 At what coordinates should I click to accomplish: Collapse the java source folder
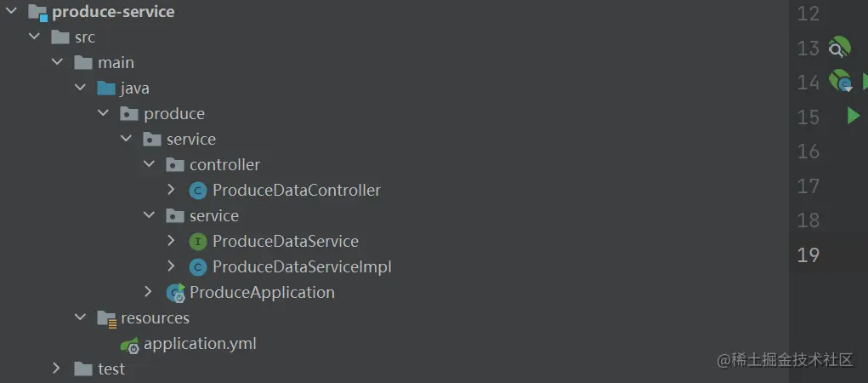click(80, 88)
